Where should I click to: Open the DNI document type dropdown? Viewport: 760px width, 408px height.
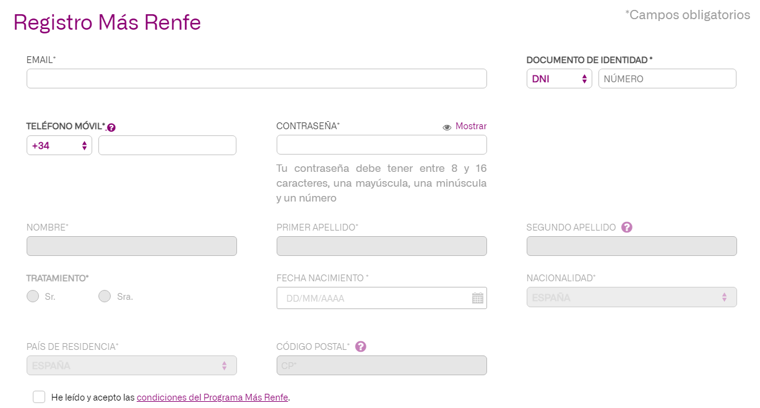click(x=559, y=79)
